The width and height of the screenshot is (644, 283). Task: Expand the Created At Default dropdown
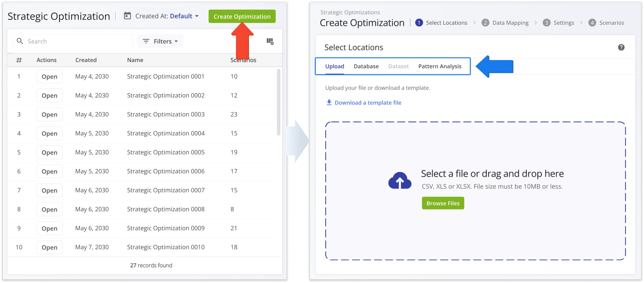point(184,16)
